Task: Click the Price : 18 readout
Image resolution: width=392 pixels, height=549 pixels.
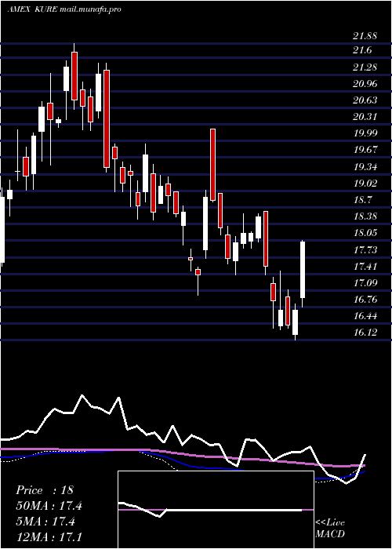Action: (45, 490)
